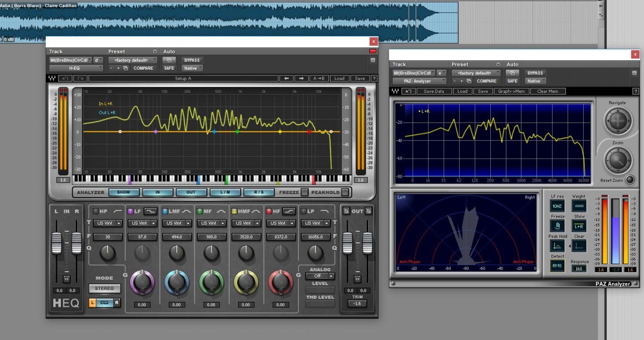Click the purple LF gain knob

pyautogui.click(x=142, y=282)
